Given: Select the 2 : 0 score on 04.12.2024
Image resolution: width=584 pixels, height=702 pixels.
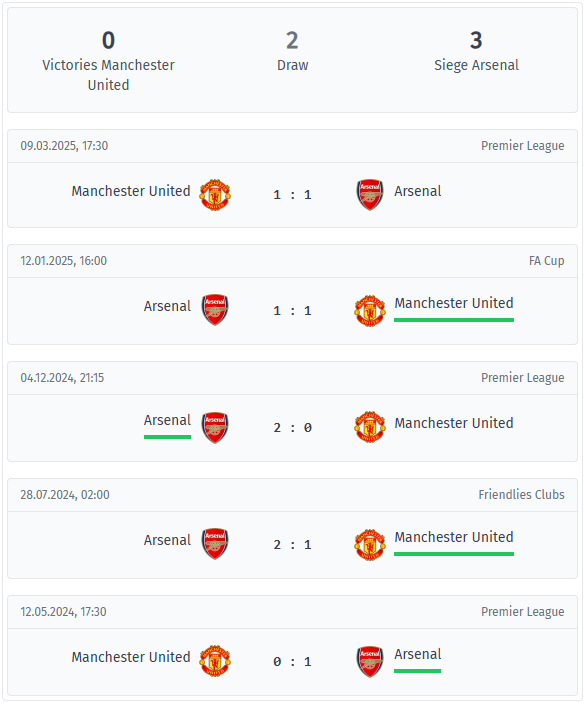Looking at the screenshot, I should [292, 428].
